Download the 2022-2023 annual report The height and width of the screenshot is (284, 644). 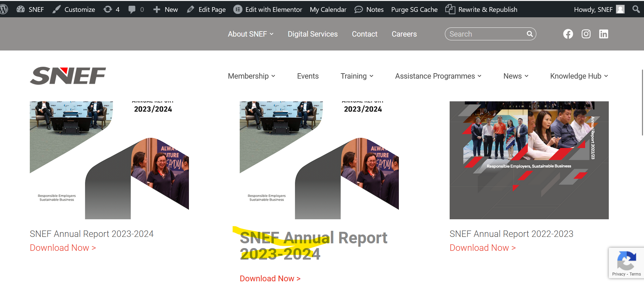(483, 248)
